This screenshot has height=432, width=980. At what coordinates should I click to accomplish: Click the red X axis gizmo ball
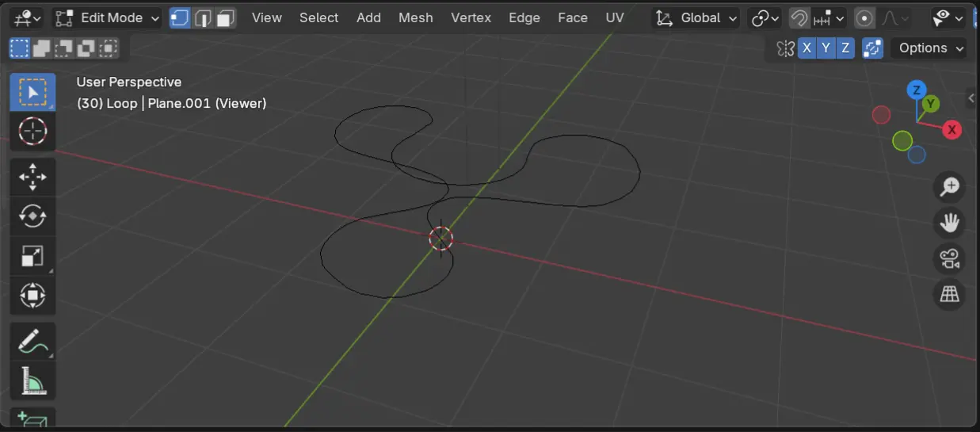[x=951, y=129]
